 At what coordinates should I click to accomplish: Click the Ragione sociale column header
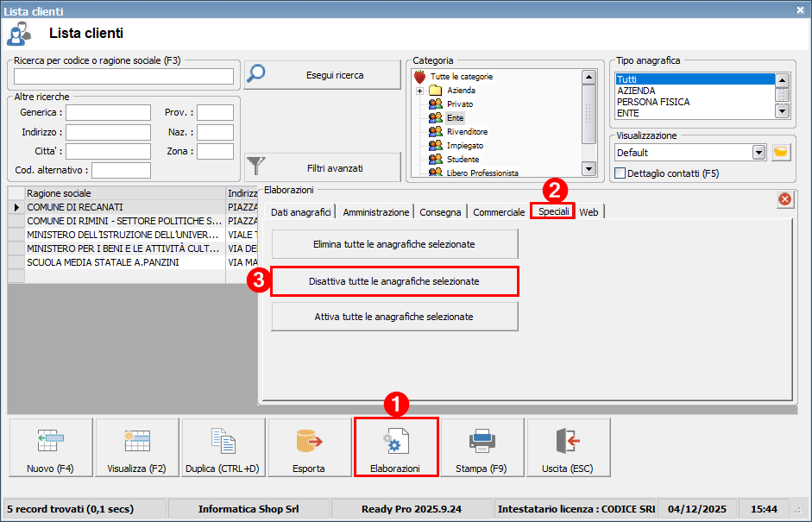[x=125, y=193]
